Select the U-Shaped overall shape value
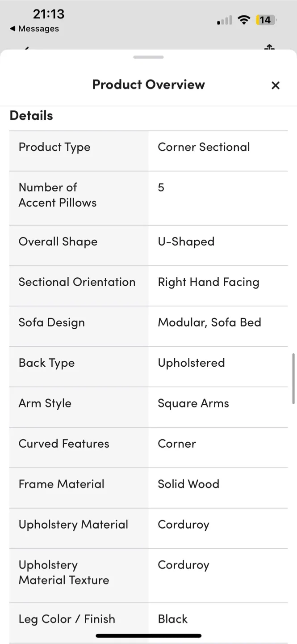The height and width of the screenshot is (644, 297). pyautogui.click(x=186, y=241)
